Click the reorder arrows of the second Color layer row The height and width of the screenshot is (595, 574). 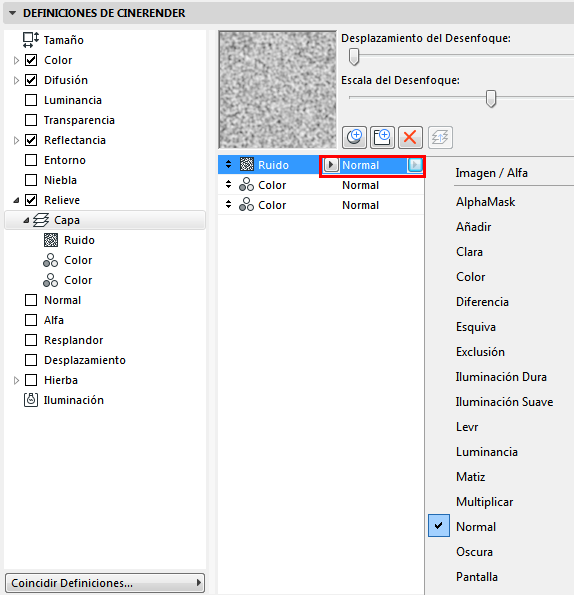pyautogui.click(x=228, y=205)
